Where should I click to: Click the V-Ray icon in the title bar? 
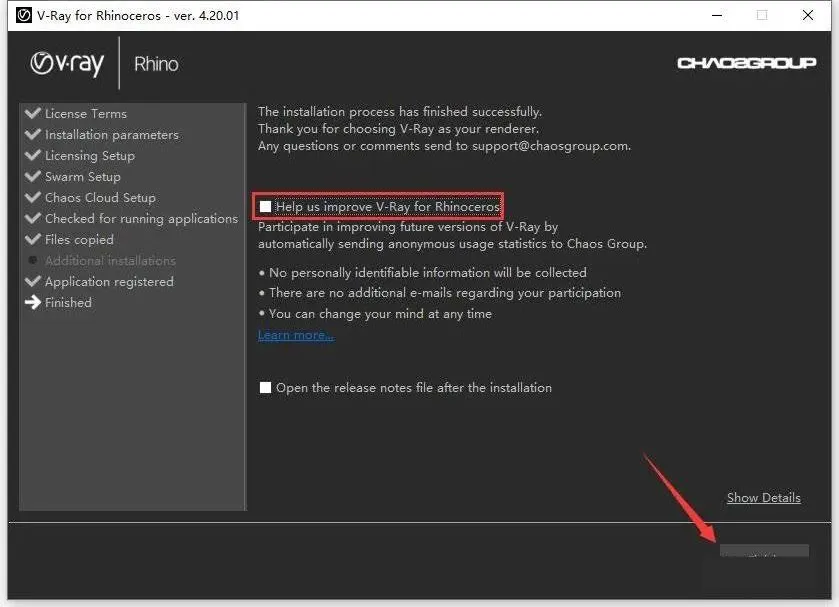24,16
